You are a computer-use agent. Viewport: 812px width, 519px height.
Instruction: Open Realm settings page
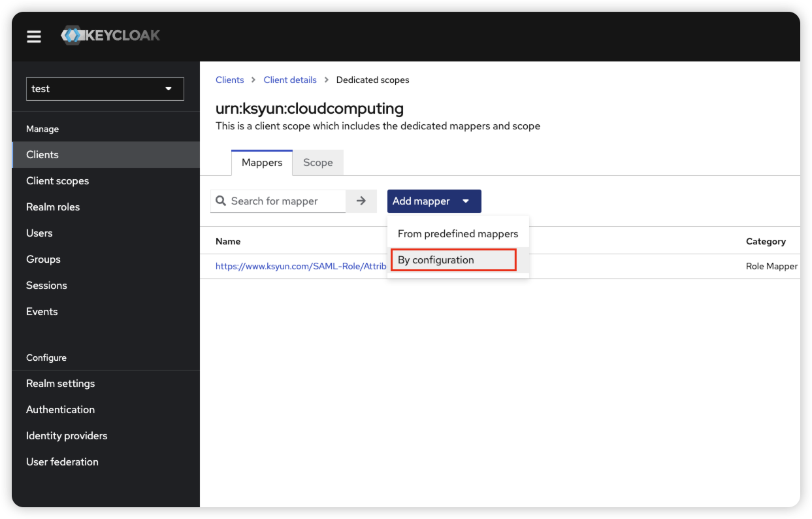pyautogui.click(x=60, y=384)
